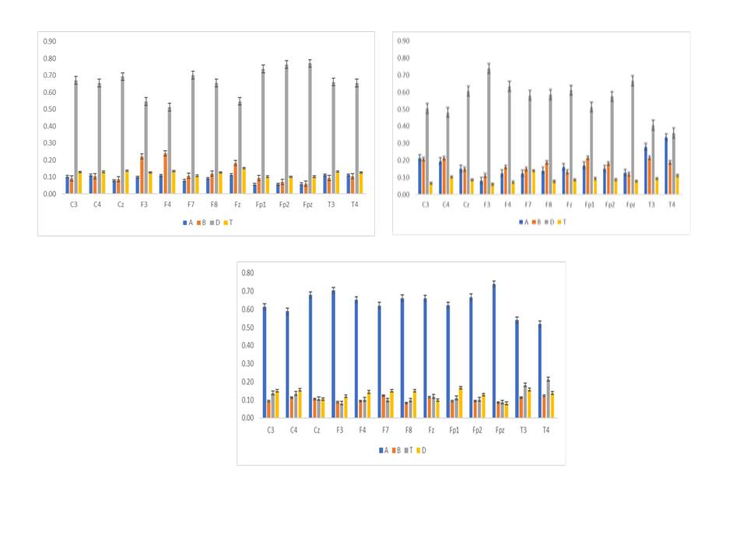Click orange F4 bar in top-left chart
This screenshot has height=560, width=747.
(x=165, y=173)
